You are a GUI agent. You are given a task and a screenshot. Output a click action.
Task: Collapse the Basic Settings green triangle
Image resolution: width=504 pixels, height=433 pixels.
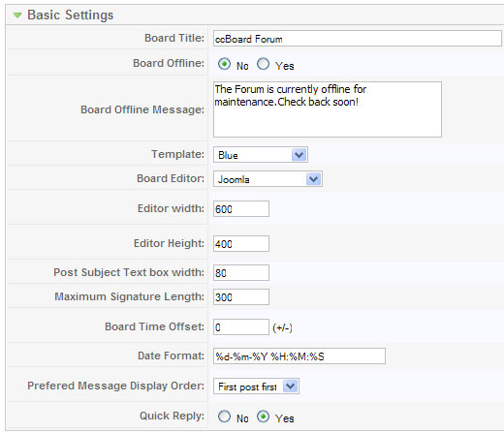tap(17, 15)
